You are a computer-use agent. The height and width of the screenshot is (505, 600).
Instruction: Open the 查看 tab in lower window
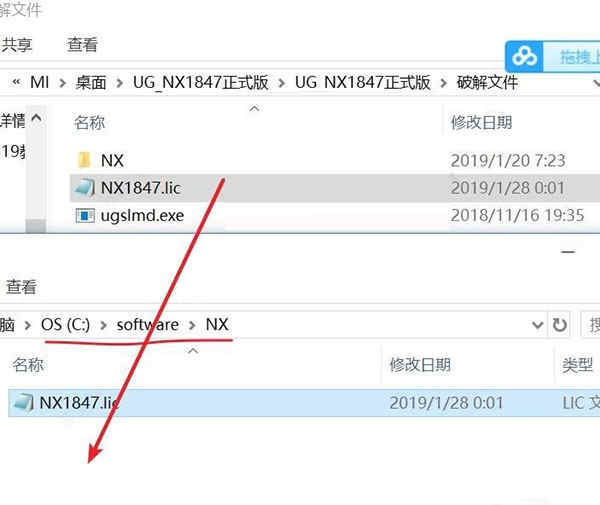pyautogui.click(x=21, y=287)
